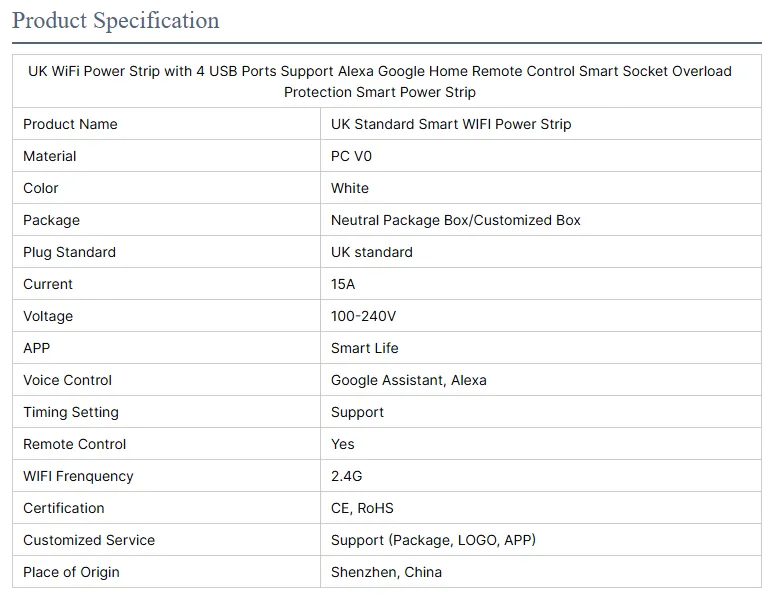The width and height of the screenshot is (778, 597).
Task: Click the Google Assistant, Alexa cell
Action: pos(409,380)
